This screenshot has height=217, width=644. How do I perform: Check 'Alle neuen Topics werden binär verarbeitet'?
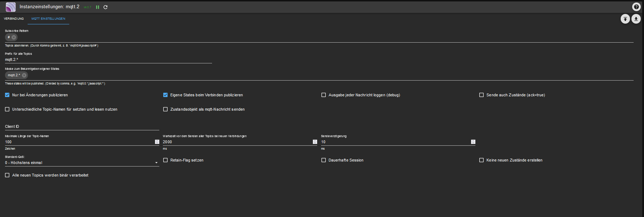(x=7, y=175)
